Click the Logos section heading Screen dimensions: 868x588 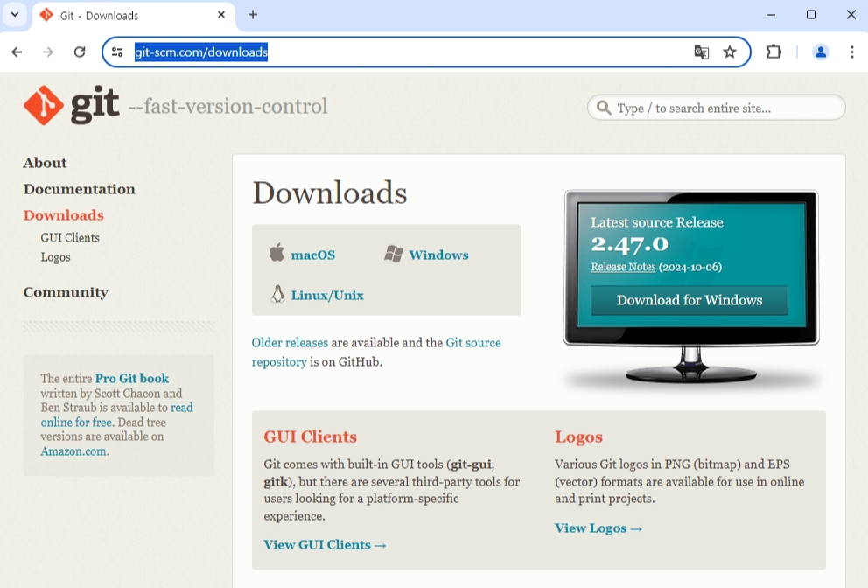tap(578, 437)
